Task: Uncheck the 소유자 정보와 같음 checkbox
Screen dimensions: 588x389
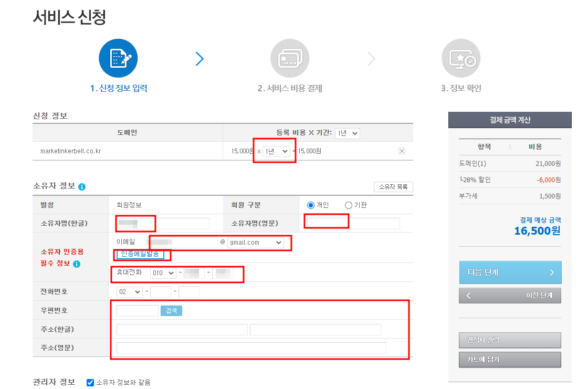Action: click(x=89, y=382)
